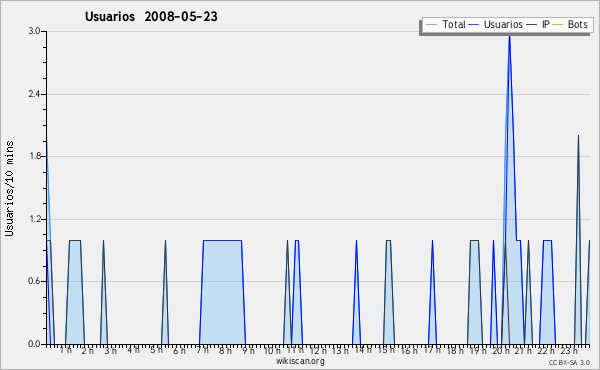Click the 8 h x-axis label

click(225, 351)
